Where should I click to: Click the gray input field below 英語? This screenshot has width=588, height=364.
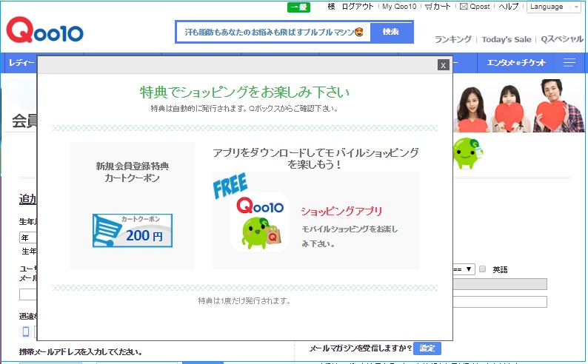coord(500,284)
